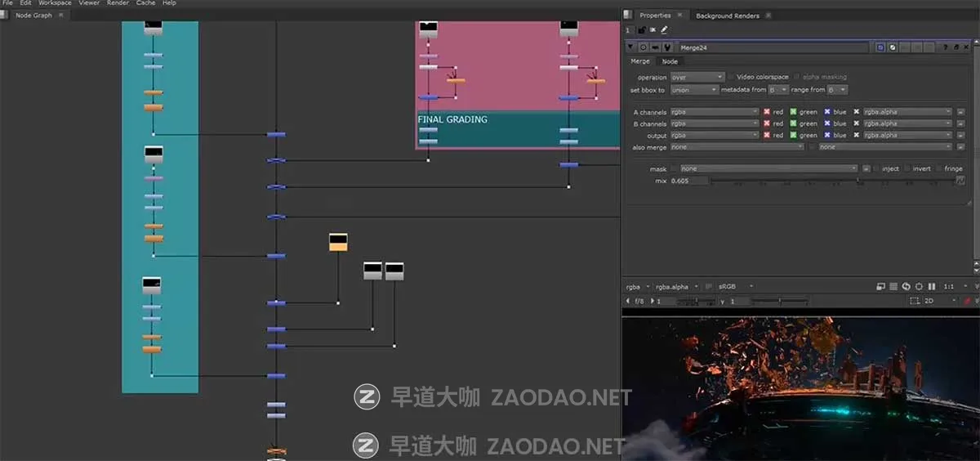This screenshot has height=461, width=980.
Task: Enable the invert mask checkbox
Action: coord(906,169)
